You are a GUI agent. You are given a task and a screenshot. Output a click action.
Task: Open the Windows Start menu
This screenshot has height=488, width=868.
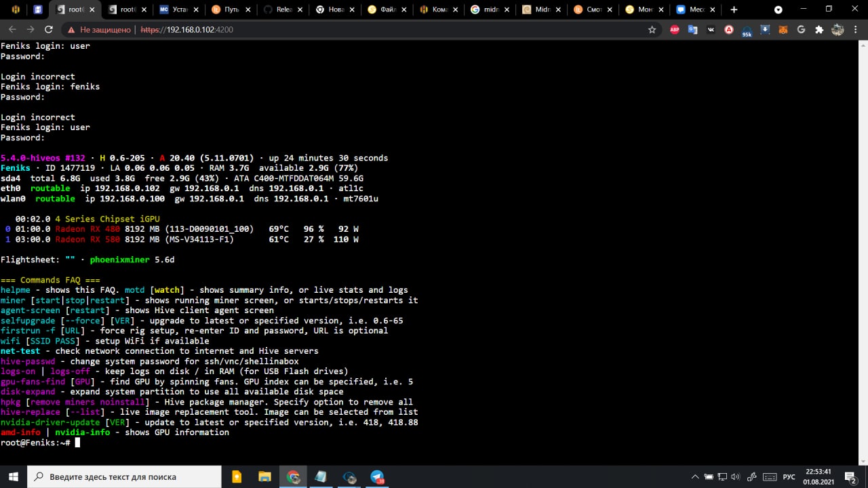point(14,476)
